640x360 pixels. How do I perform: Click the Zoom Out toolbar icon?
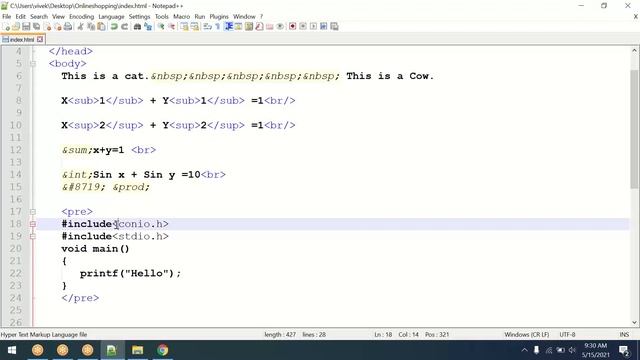click(x=171, y=27)
